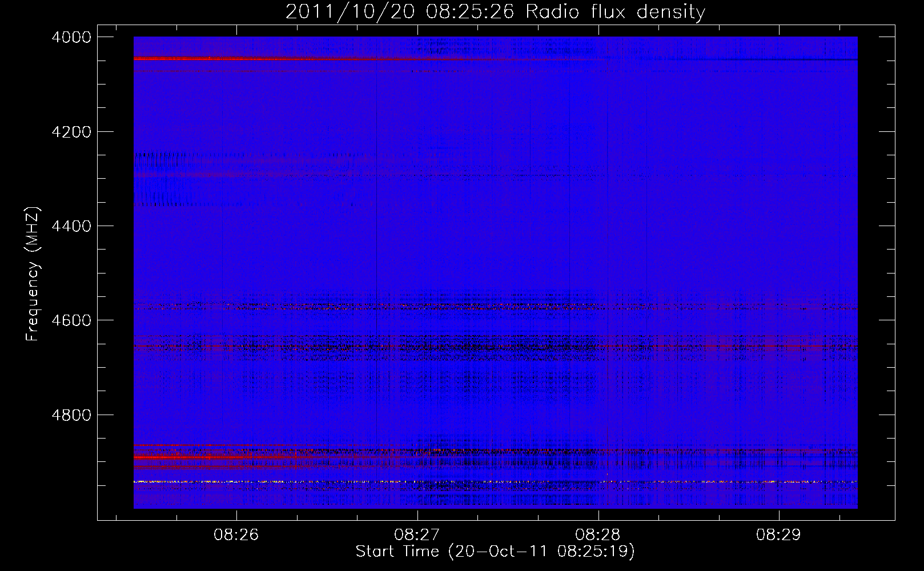
Task: Click the 4400 frequency axis label
Action: (x=71, y=226)
